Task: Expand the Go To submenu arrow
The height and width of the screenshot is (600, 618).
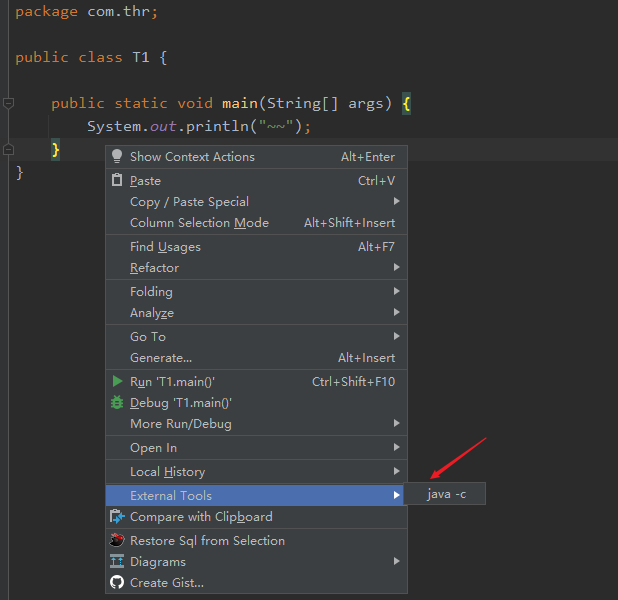Action: pyautogui.click(x=396, y=336)
